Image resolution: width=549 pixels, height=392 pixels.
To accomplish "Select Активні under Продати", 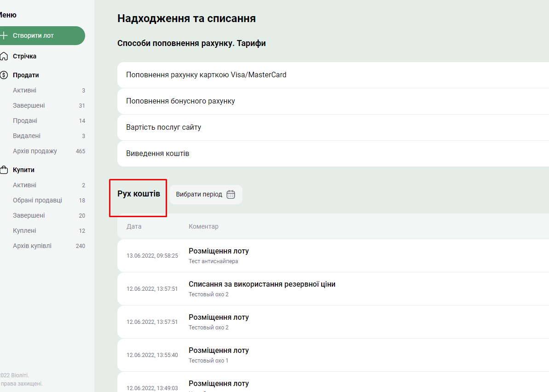I will coord(24,90).
